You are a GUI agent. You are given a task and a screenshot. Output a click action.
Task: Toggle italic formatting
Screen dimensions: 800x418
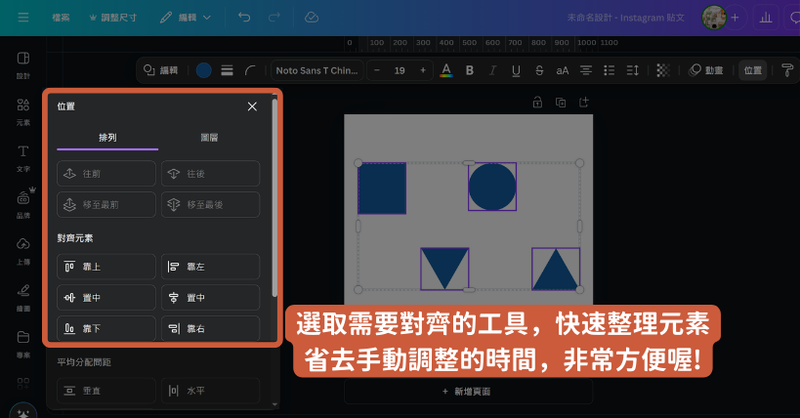492,70
